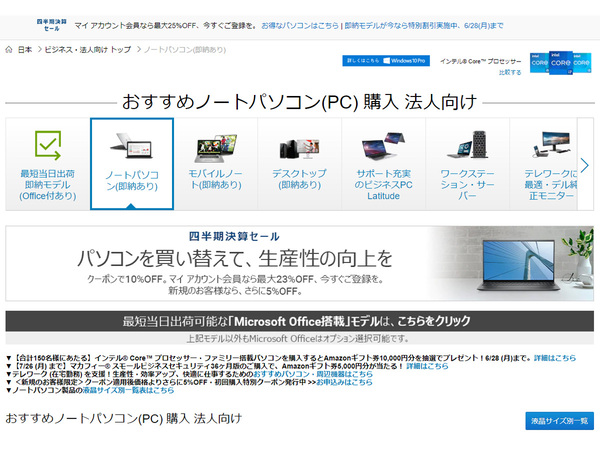The height and width of the screenshot is (450, 600).
Task: Click the ノートパソコン laptop image icon
Action: pyautogui.click(x=132, y=146)
